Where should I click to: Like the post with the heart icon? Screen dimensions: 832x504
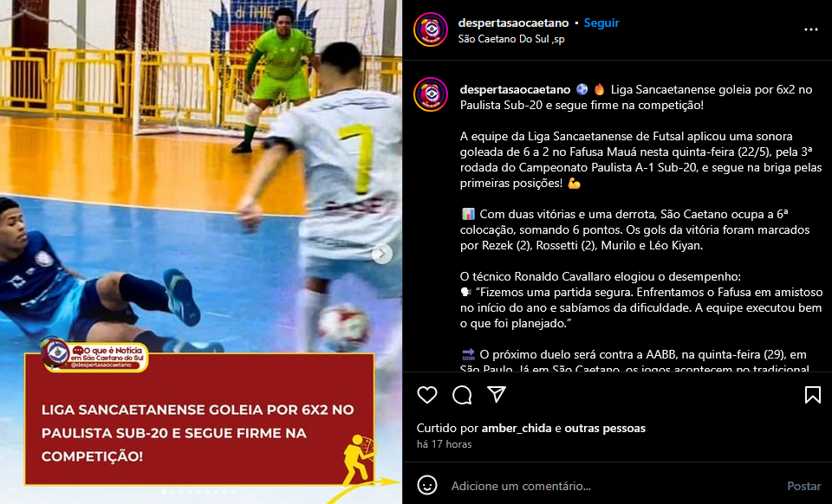click(x=427, y=395)
